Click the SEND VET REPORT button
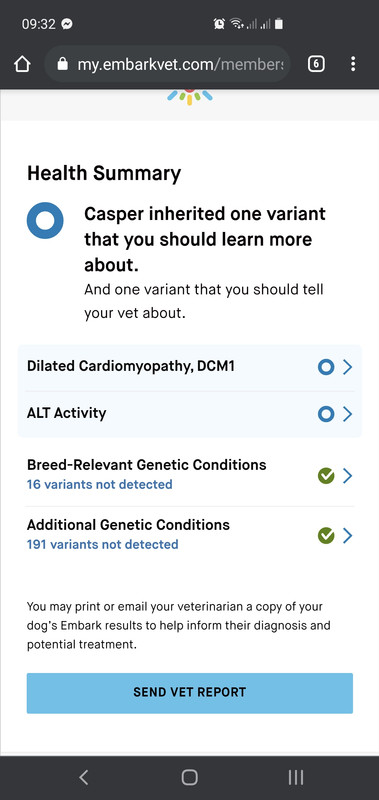Image resolution: width=379 pixels, height=800 pixels. point(190,692)
